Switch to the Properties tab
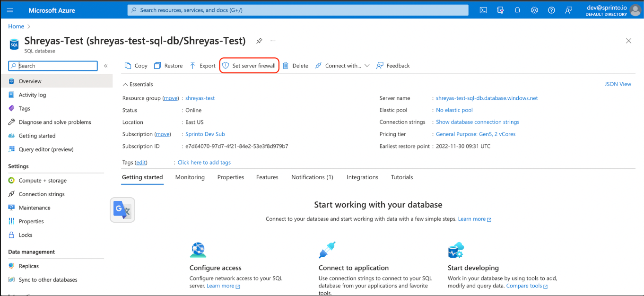Viewport: 644px width, 296px height. [x=231, y=177]
